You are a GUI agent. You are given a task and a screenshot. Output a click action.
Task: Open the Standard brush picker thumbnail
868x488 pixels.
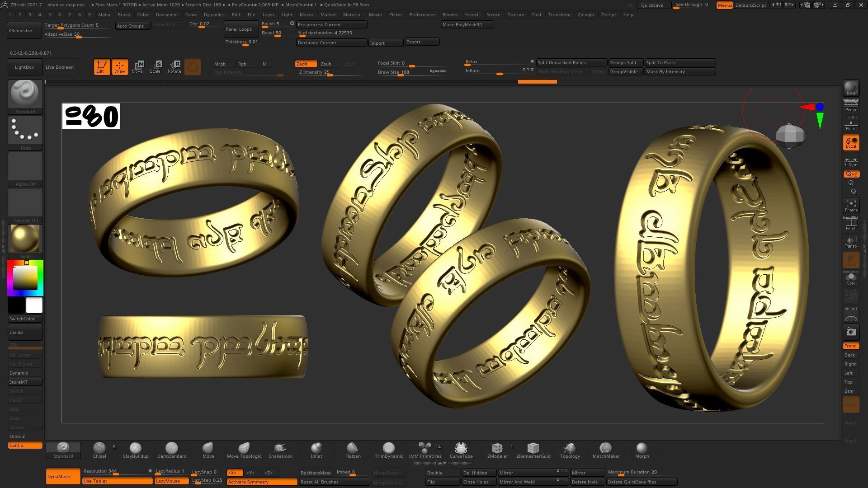coord(25,94)
